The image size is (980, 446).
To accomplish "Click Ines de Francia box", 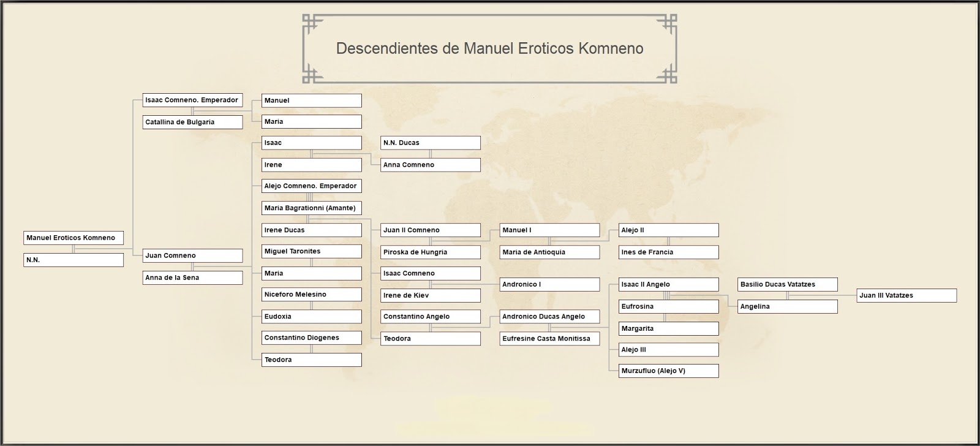I will tap(669, 252).
